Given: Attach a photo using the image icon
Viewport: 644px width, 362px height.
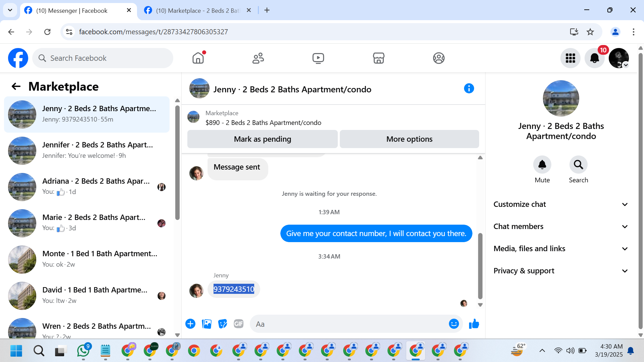Looking at the screenshot, I should [206, 324].
